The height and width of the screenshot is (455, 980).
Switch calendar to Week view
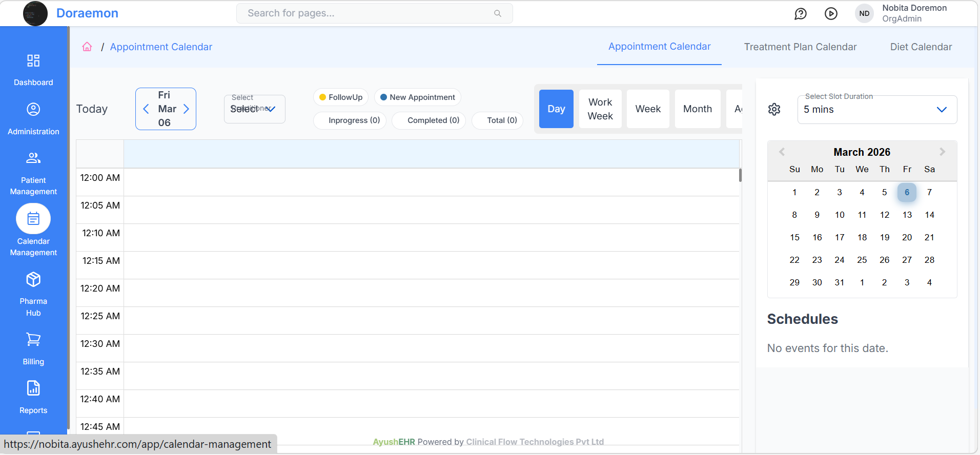[x=648, y=109]
